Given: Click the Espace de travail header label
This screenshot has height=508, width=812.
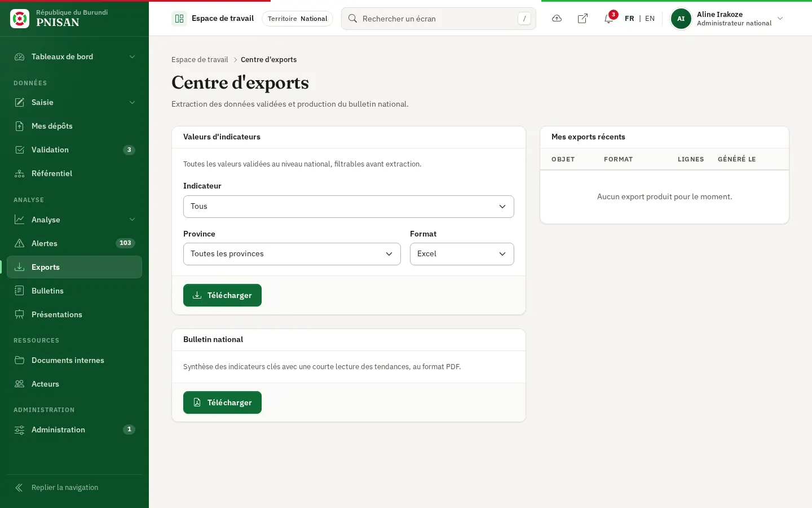Looking at the screenshot, I should [223, 19].
